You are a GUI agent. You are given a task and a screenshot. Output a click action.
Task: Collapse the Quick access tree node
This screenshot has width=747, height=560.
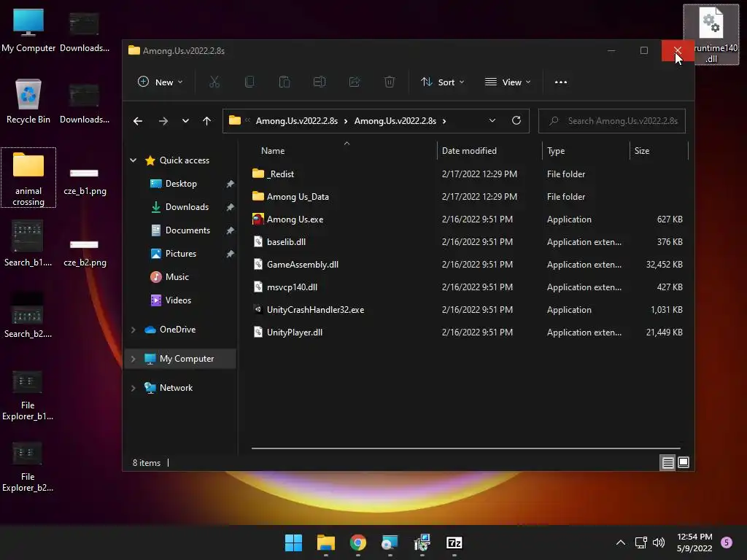(x=133, y=160)
